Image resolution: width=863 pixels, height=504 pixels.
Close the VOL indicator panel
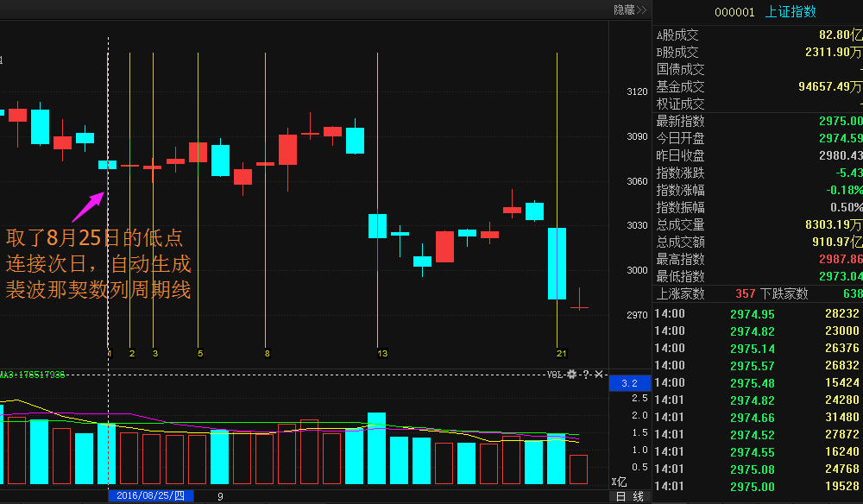click(x=599, y=375)
